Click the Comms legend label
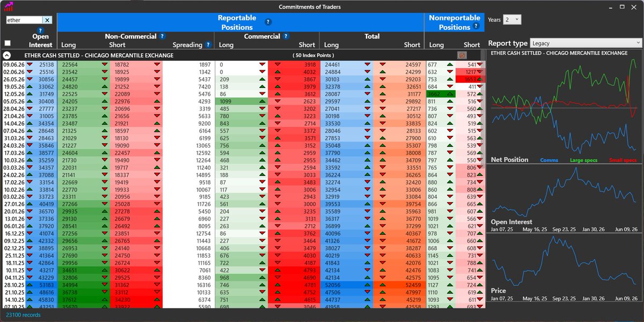Image resolution: width=644 pixels, height=322 pixels. [x=549, y=160]
